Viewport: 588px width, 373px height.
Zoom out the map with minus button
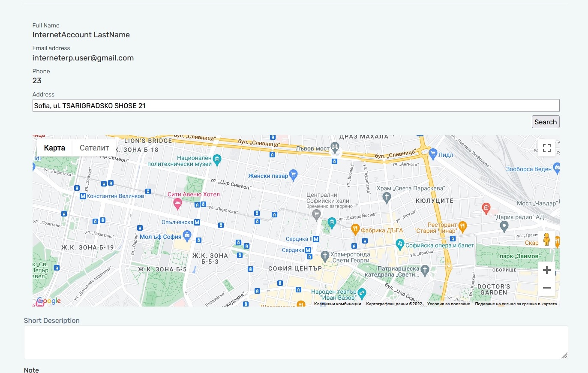click(x=547, y=288)
